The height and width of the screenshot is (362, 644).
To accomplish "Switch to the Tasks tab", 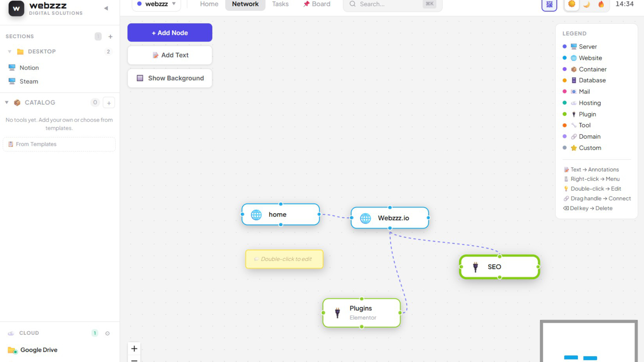I will [280, 4].
